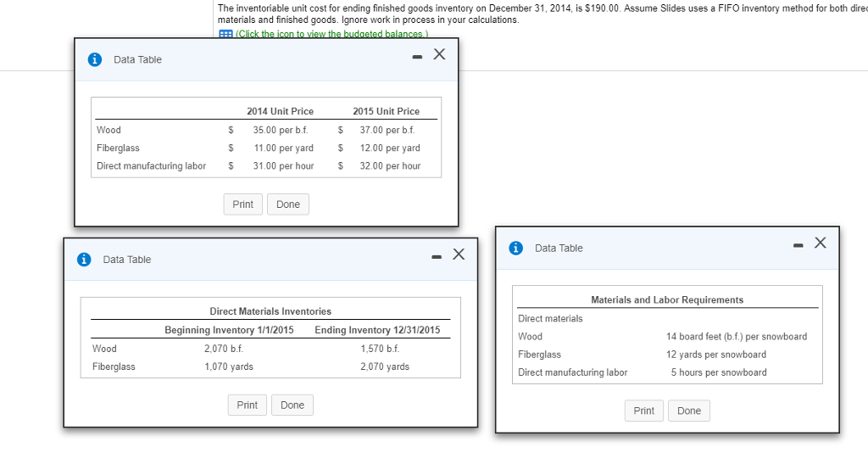
Task: Click Done in the unit price dialog
Action: 288,204
